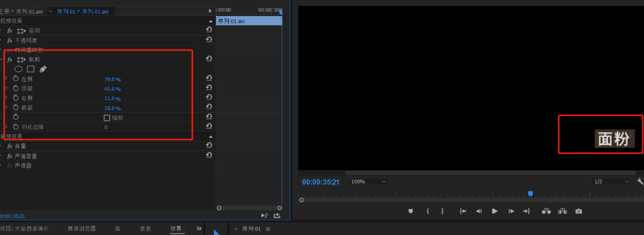Open the 项目: 大话西游演示 tab
Viewport: 644px width, 235px height.
pyautogui.click(x=24, y=229)
